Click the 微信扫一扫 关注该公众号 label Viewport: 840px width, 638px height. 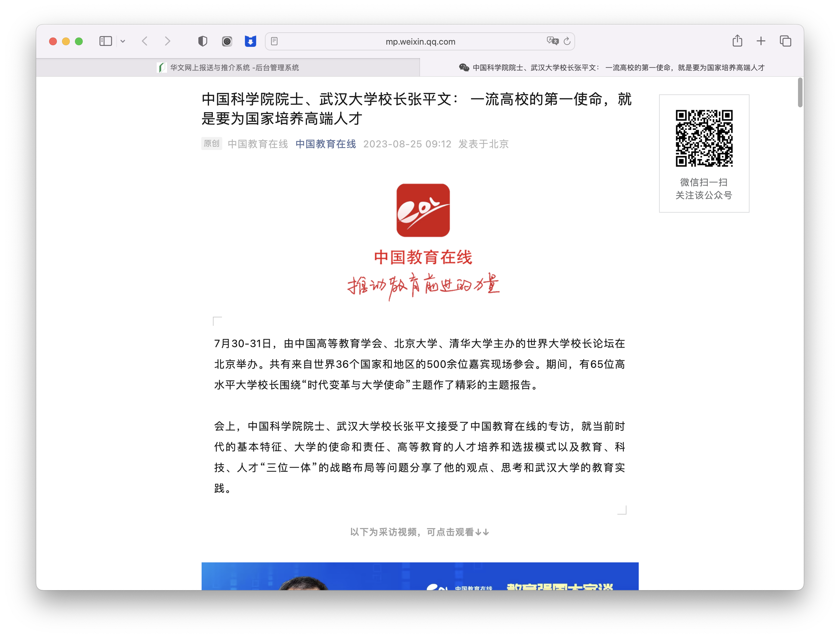pos(704,188)
